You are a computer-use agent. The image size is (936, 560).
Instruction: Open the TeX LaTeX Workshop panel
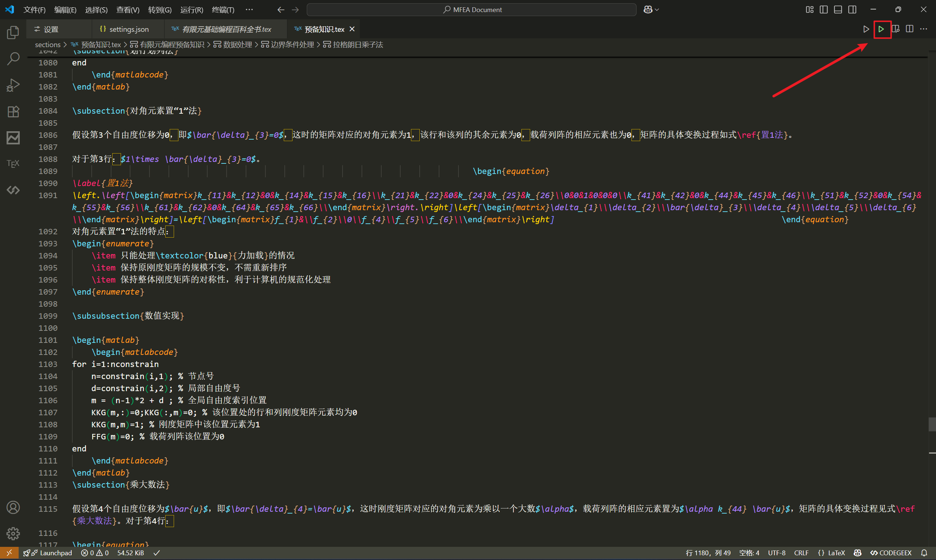pos(13,163)
